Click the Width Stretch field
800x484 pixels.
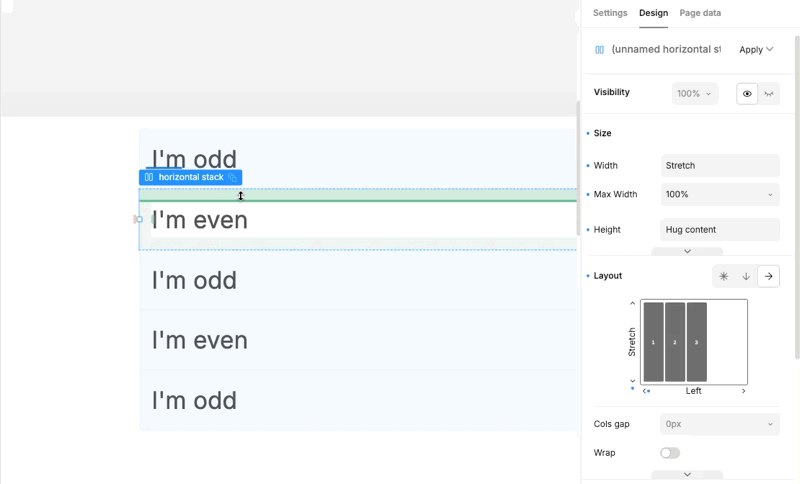point(720,166)
